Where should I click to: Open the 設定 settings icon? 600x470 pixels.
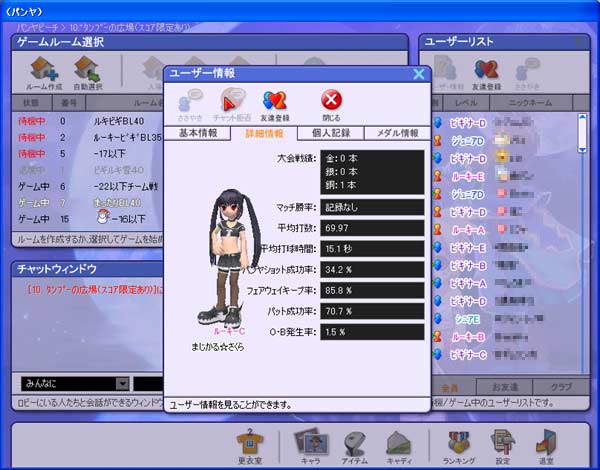503,442
